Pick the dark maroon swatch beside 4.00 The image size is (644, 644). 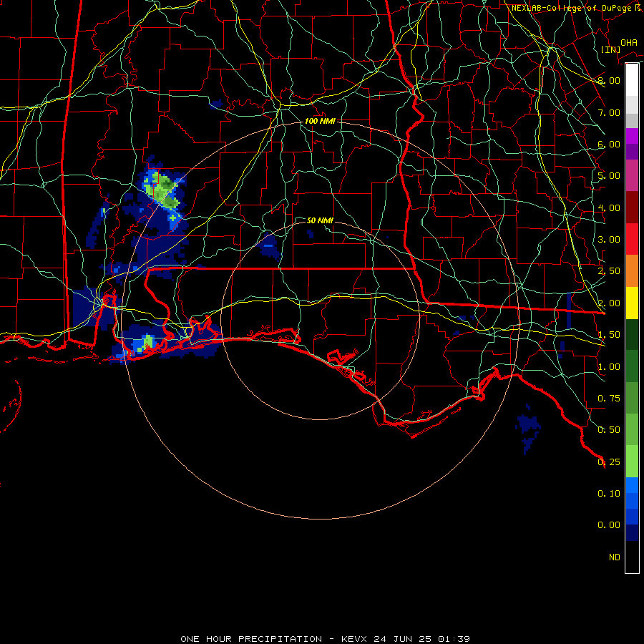(x=632, y=208)
